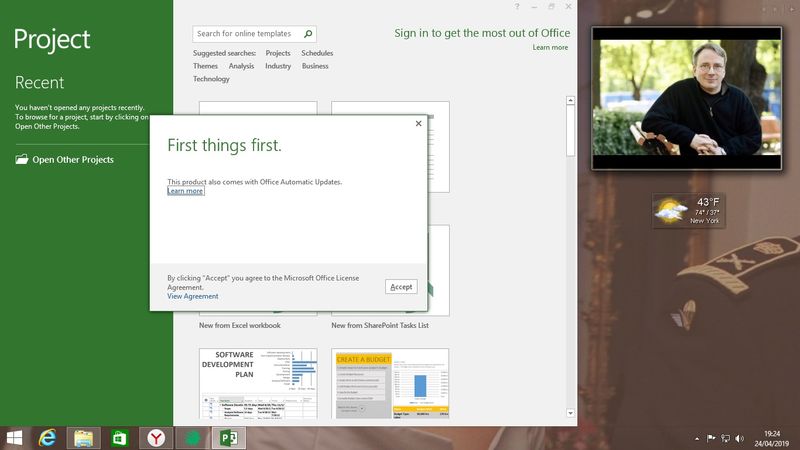Click the New from Excel workbook label
This screenshot has width=800, height=450.
[240, 325]
